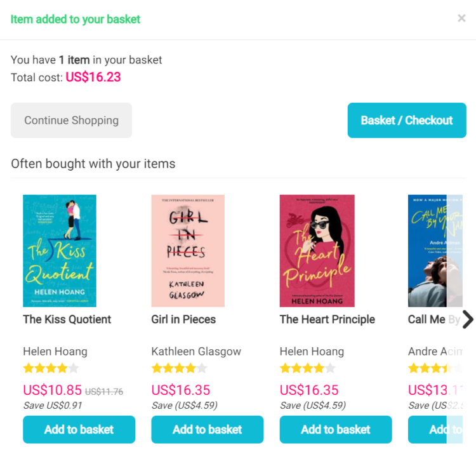Open The Heart Principle title link
The image size is (476, 459).
(327, 319)
